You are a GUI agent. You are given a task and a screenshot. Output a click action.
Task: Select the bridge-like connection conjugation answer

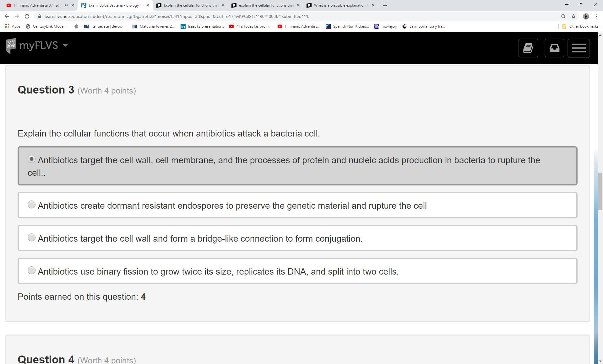pos(31,238)
